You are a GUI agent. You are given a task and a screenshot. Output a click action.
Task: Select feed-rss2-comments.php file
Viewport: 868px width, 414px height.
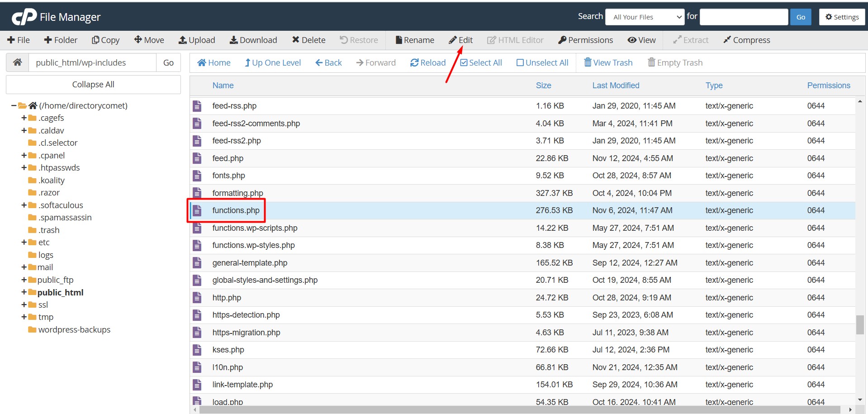522,124
